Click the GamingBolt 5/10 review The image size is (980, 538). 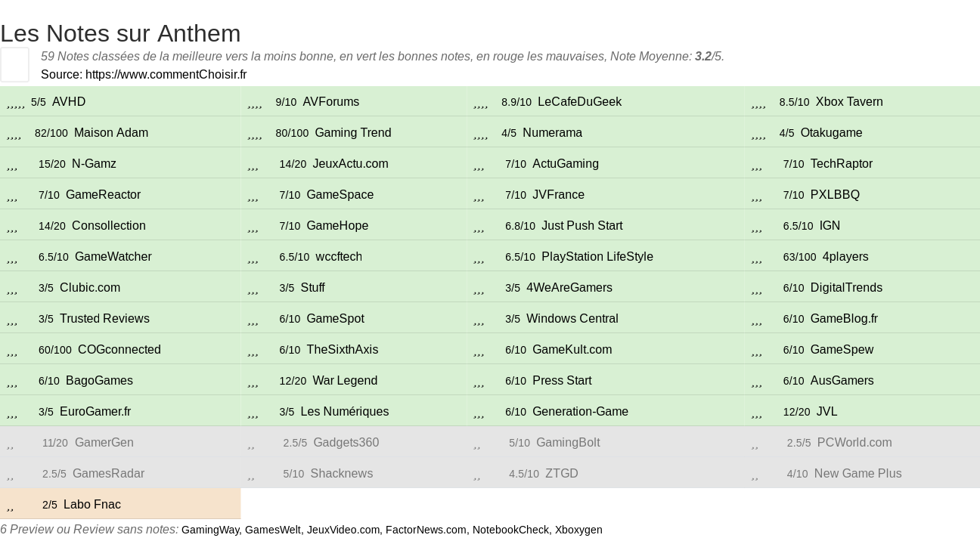point(568,443)
